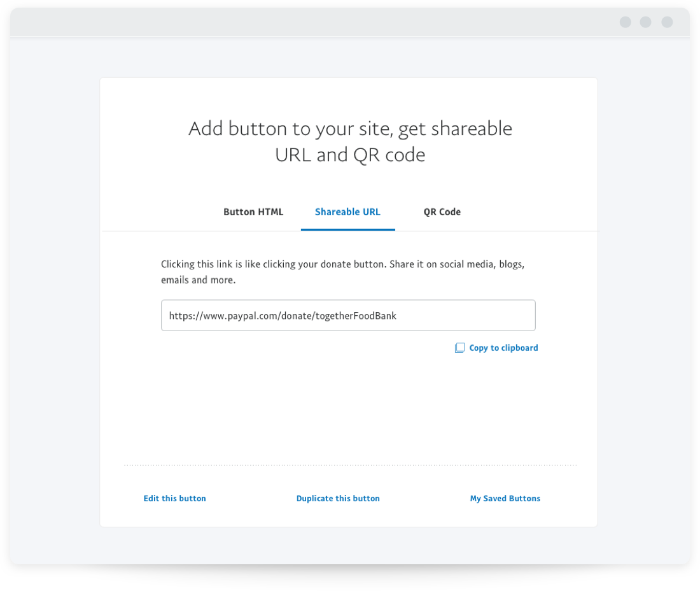Go to My Saved Buttons
The width and height of the screenshot is (700, 591).
pyautogui.click(x=505, y=499)
